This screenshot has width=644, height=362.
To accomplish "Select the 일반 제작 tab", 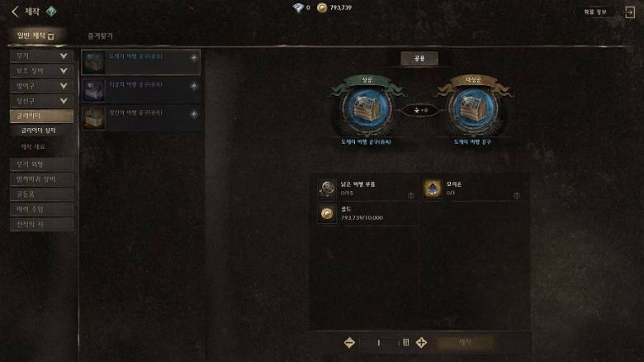I will (x=36, y=36).
